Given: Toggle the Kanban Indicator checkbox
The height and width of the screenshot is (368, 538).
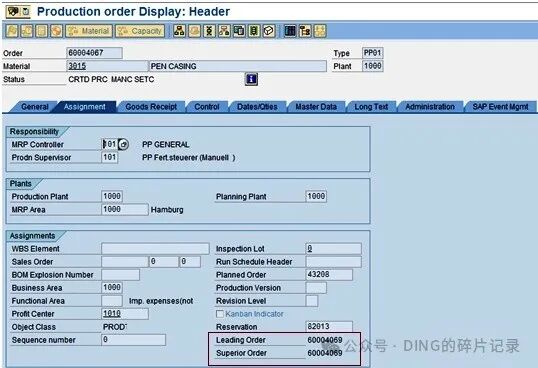Looking at the screenshot, I should click(220, 314).
